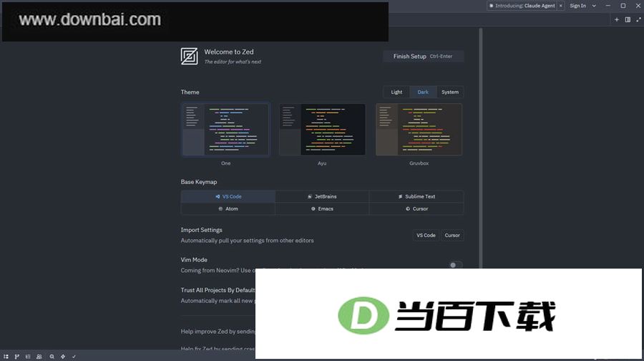Viewport: 644px width, 361px height.
Task: Open the collaboration people panel icon
Action: pos(39,357)
